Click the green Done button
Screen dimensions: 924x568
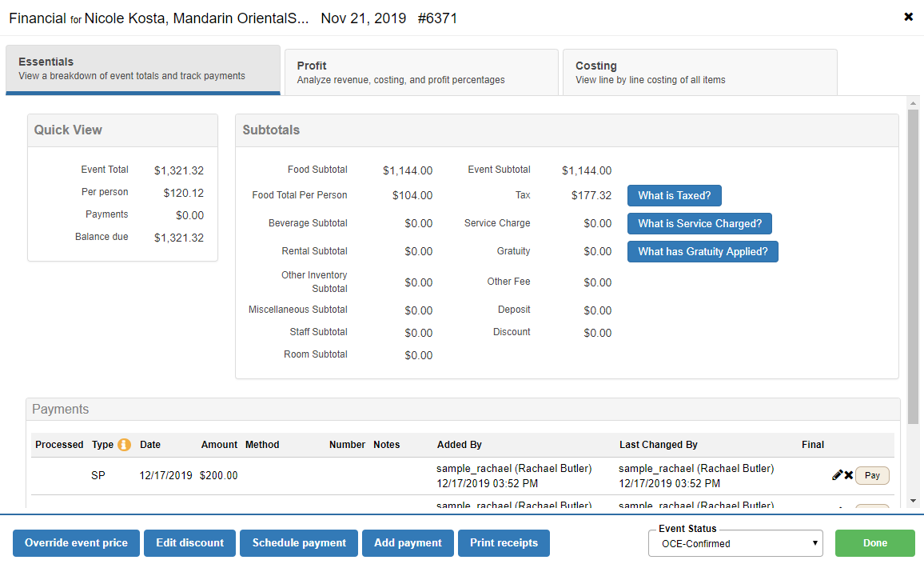[874, 542]
